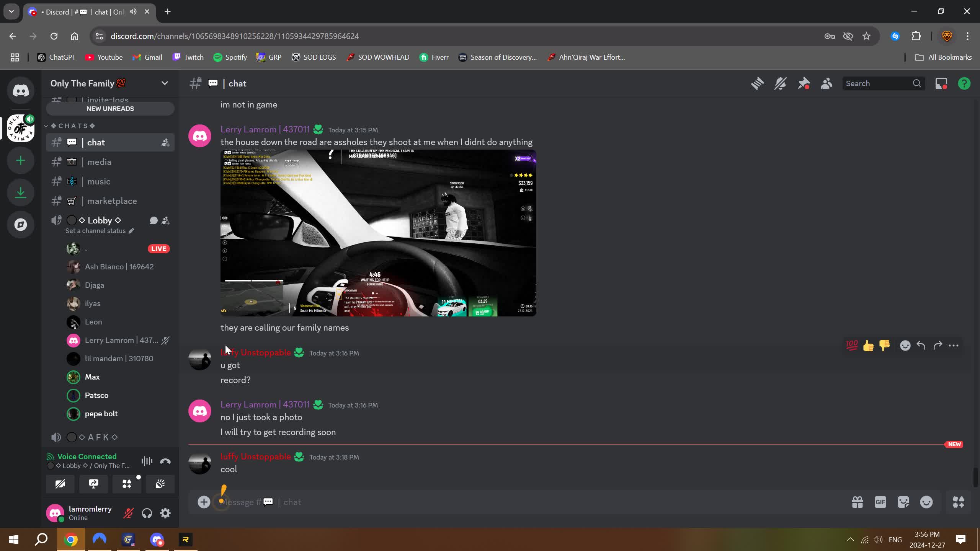Click the NEW UNREADS banner
Screen dimensions: 980x551
[110, 108]
